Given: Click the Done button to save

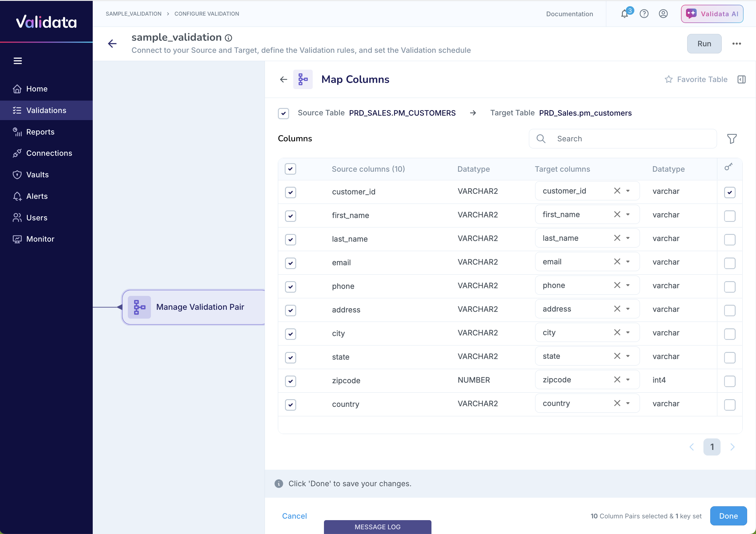Looking at the screenshot, I should pyautogui.click(x=728, y=516).
